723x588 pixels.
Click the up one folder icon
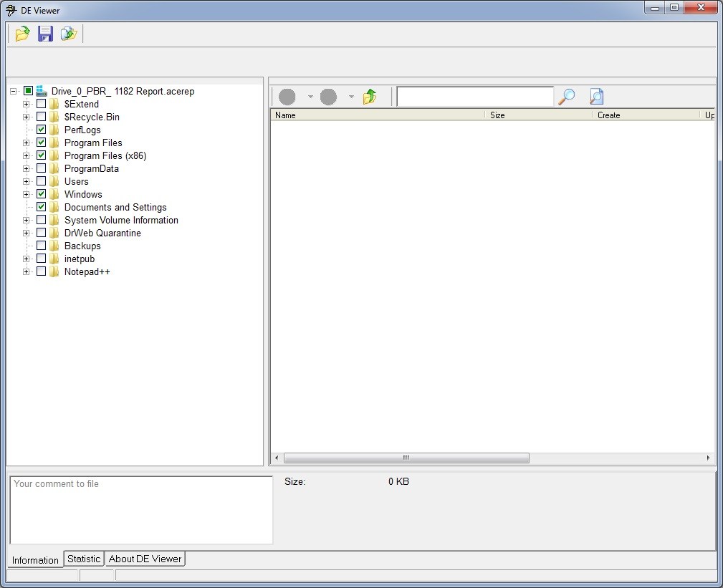(370, 97)
